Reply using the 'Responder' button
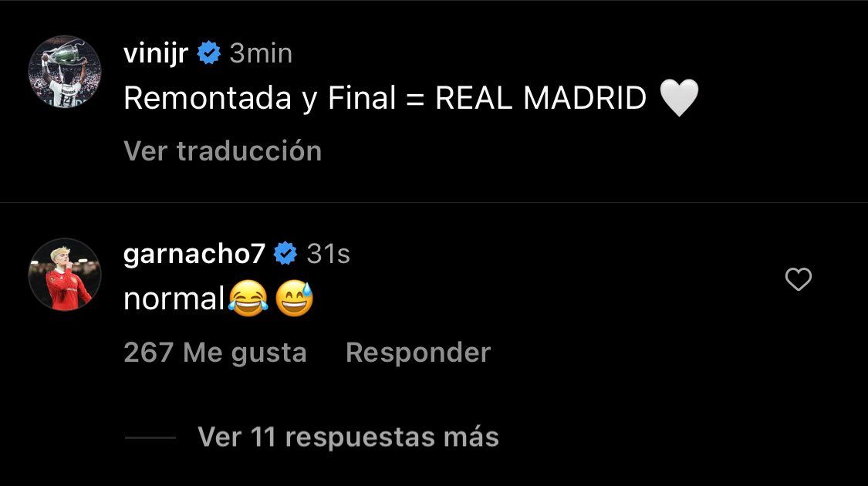 tap(418, 352)
